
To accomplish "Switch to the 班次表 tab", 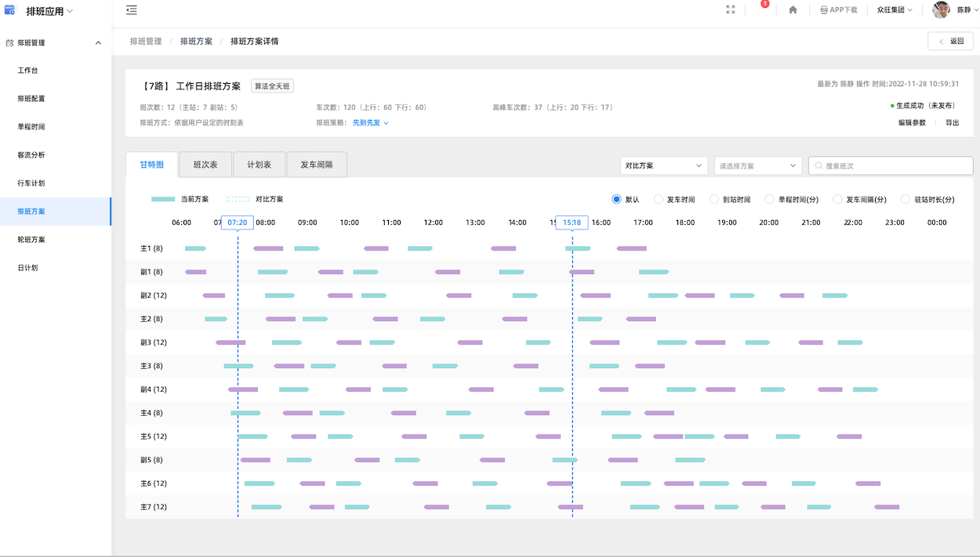I will click(205, 165).
